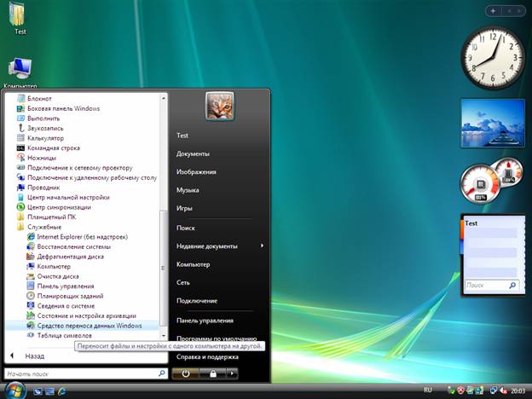
Task: Focus the Начать поиск search field
Action: [86, 373]
